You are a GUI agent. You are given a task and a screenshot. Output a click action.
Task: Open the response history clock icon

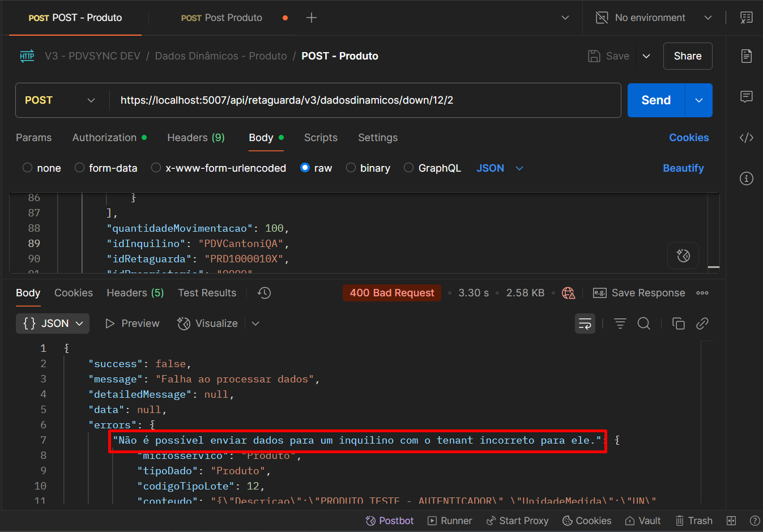264,293
